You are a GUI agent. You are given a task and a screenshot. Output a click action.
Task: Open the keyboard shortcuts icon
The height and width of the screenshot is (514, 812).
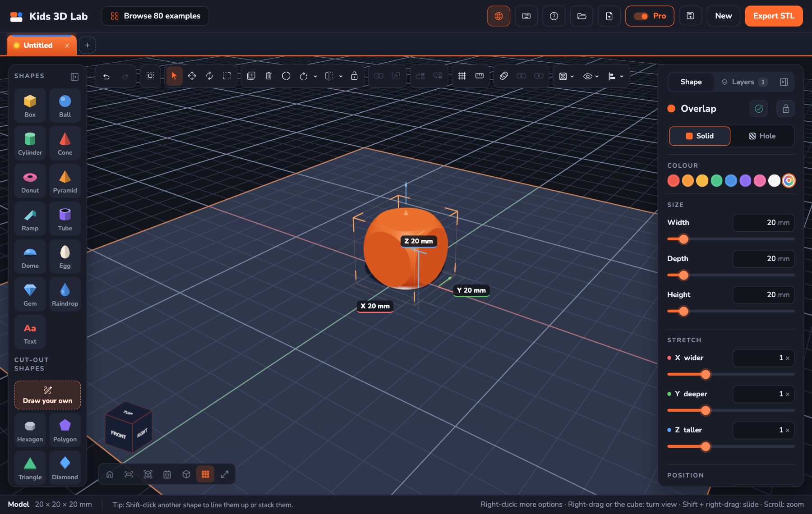[526, 16]
